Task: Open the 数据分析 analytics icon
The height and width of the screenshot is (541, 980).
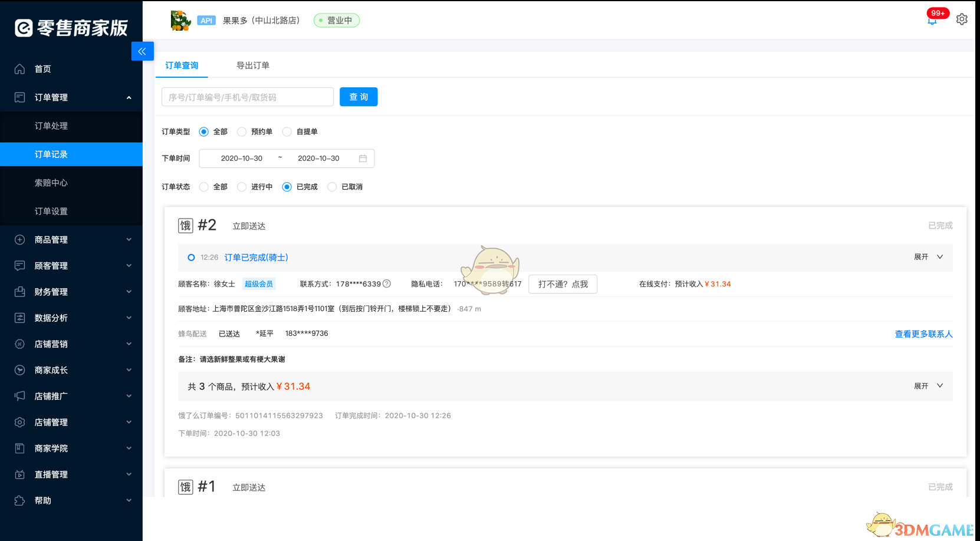Action: [x=19, y=317]
